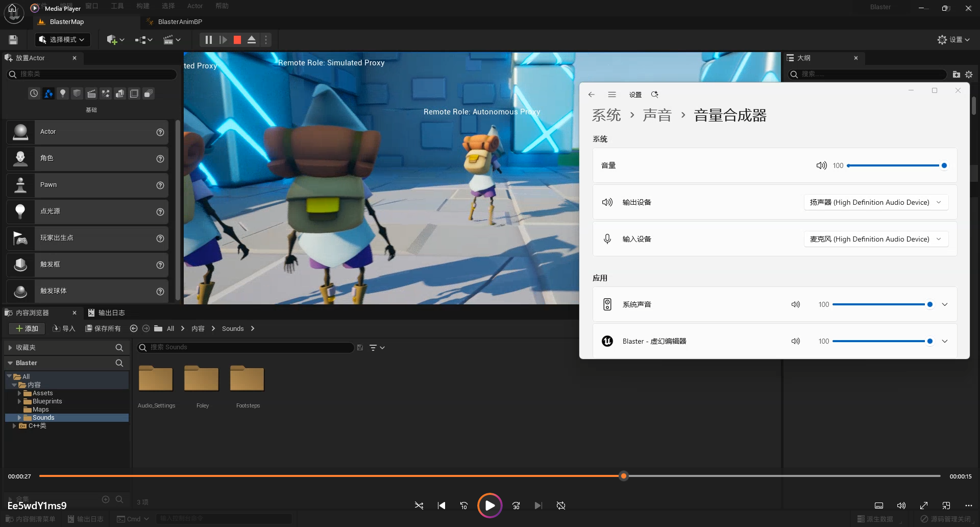Open the Audio_Settings folder thumbnail
Image resolution: width=980 pixels, height=527 pixels.
coord(156,379)
